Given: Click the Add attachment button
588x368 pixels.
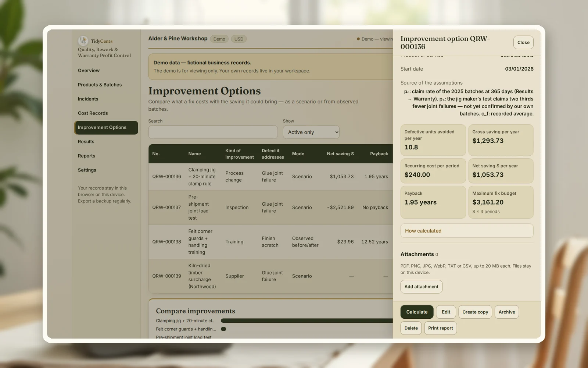Looking at the screenshot, I should [x=421, y=287].
